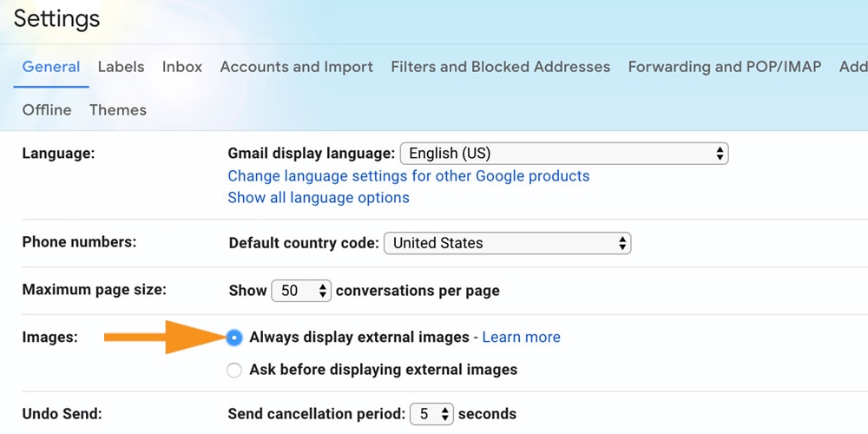This screenshot has width=868, height=434.
Task: Open the Default country code dropdown
Action: [x=507, y=243]
